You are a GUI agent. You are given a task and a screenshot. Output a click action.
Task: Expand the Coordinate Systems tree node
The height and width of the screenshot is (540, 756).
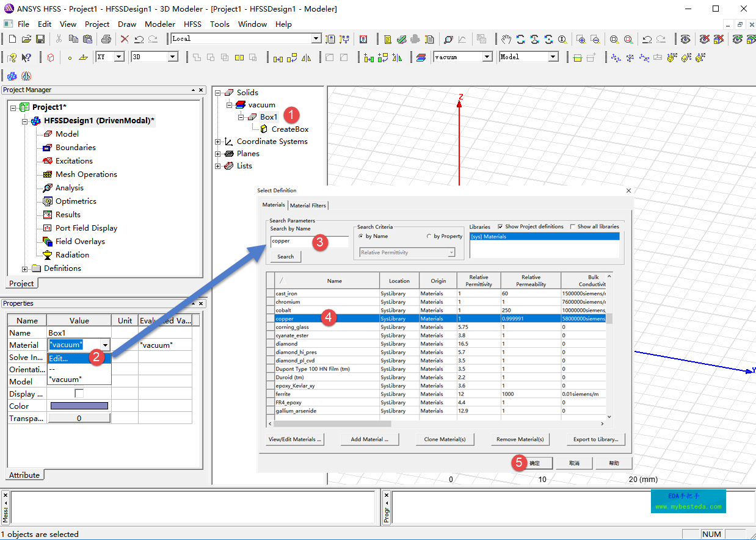218,142
